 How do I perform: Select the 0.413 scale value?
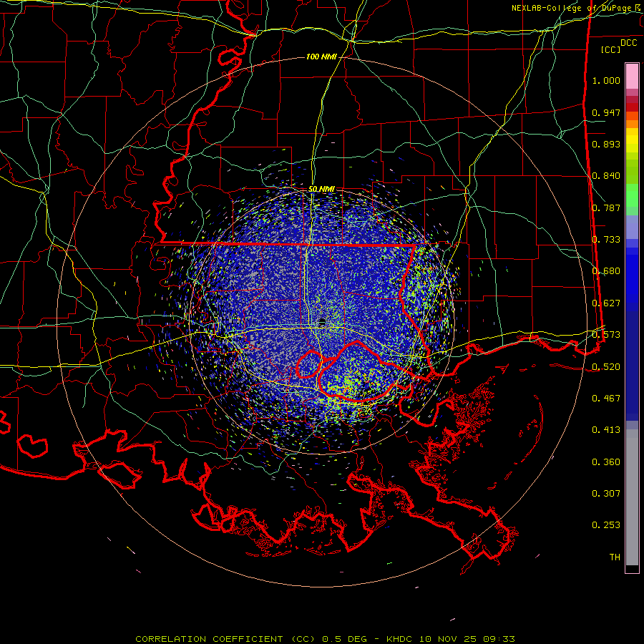(x=606, y=430)
